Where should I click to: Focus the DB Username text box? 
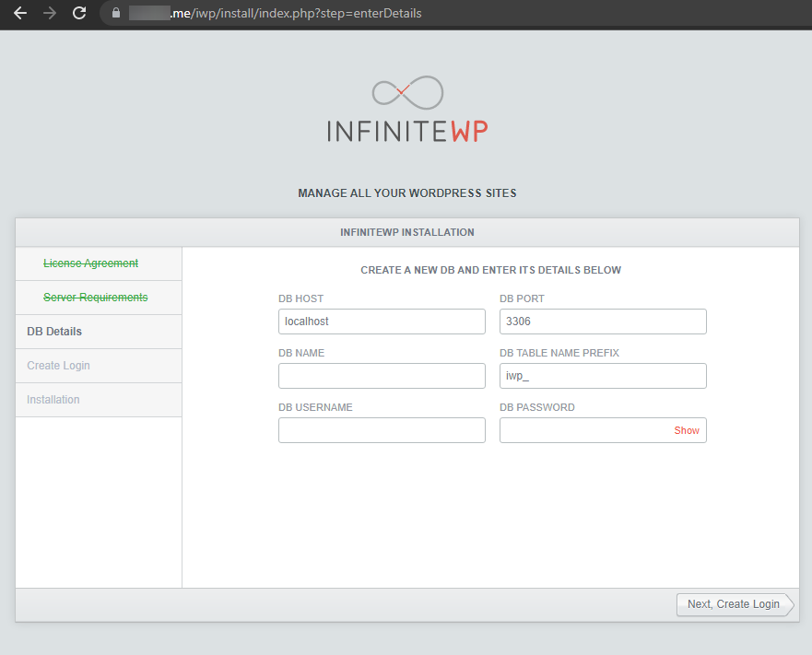[382, 430]
